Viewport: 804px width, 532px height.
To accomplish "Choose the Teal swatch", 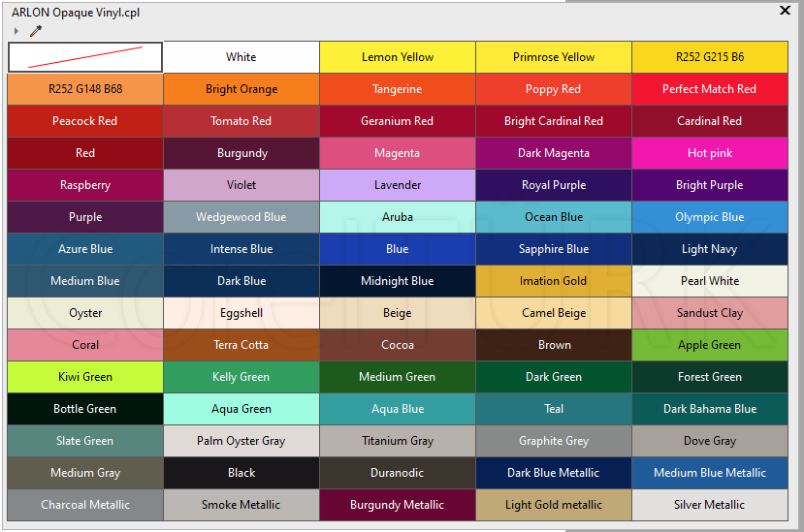I will (x=554, y=409).
